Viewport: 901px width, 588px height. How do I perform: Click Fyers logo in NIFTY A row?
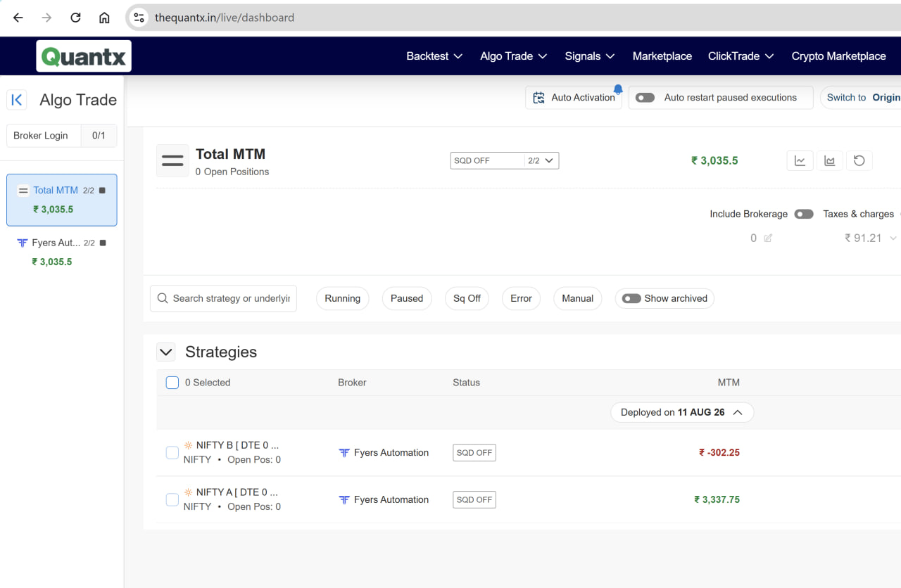click(x=344, y=500)
